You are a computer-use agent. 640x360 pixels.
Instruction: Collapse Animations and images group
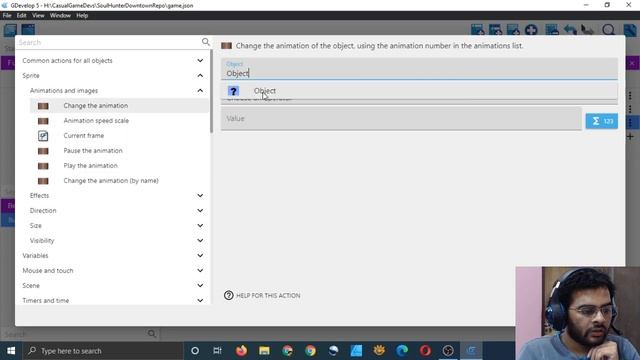pos(200,91)
